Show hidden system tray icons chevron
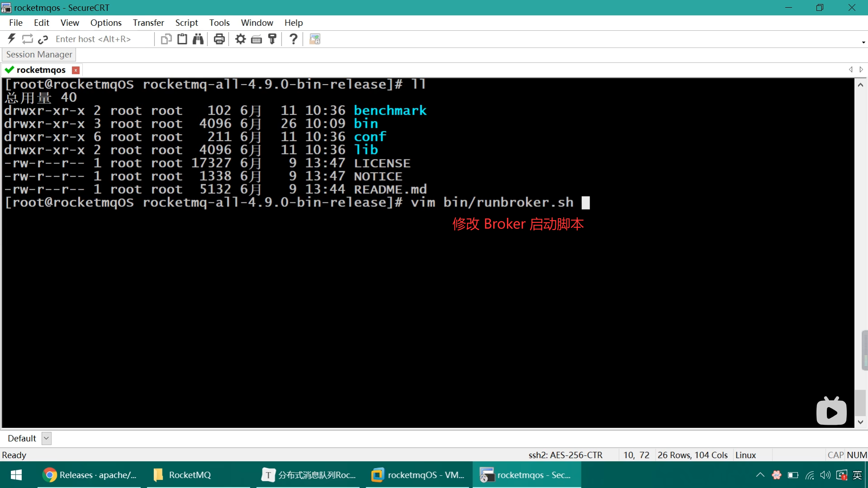 760,475
